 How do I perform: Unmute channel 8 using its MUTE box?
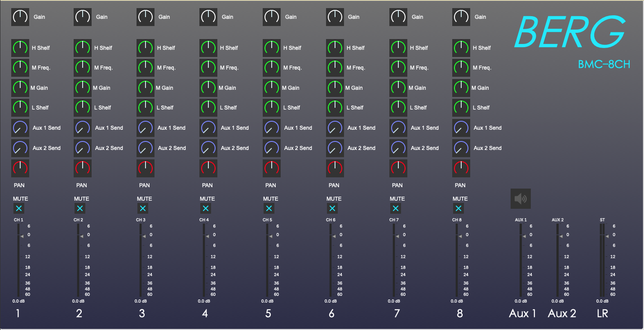(x=458, y=208)
